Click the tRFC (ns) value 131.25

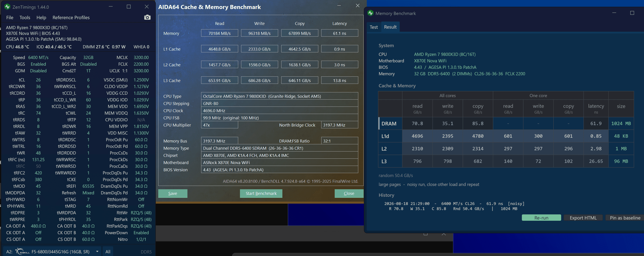pos(38,159)
